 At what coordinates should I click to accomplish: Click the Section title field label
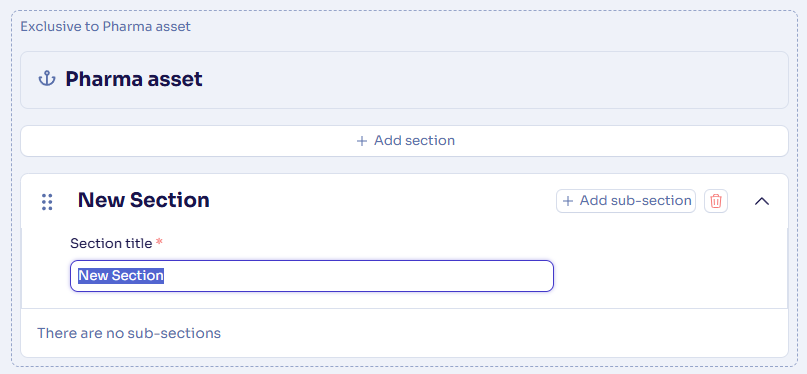coord(111,243)
